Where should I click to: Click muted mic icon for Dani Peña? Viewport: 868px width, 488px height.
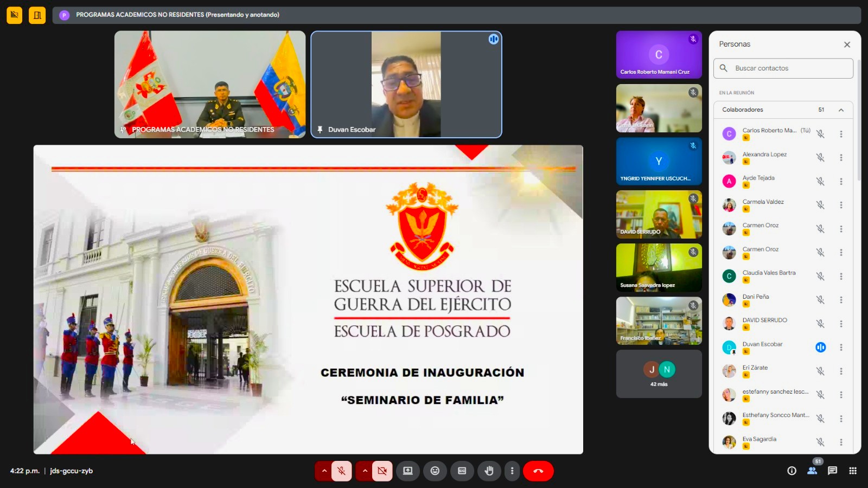pyautogui.click(x=820, y=300)
